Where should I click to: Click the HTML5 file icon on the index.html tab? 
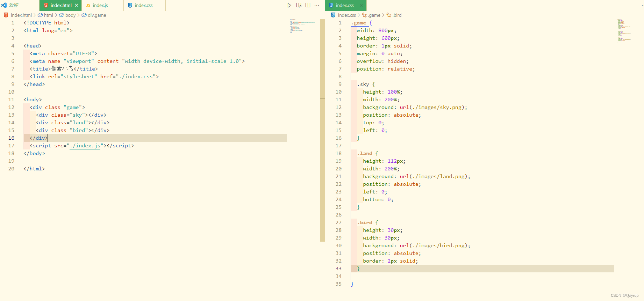pos(46,5)
